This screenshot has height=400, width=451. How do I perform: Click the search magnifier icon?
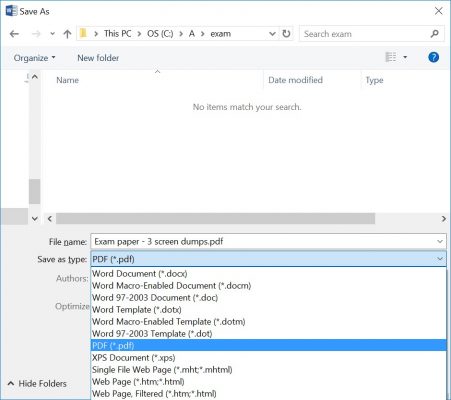coord(434,34)
